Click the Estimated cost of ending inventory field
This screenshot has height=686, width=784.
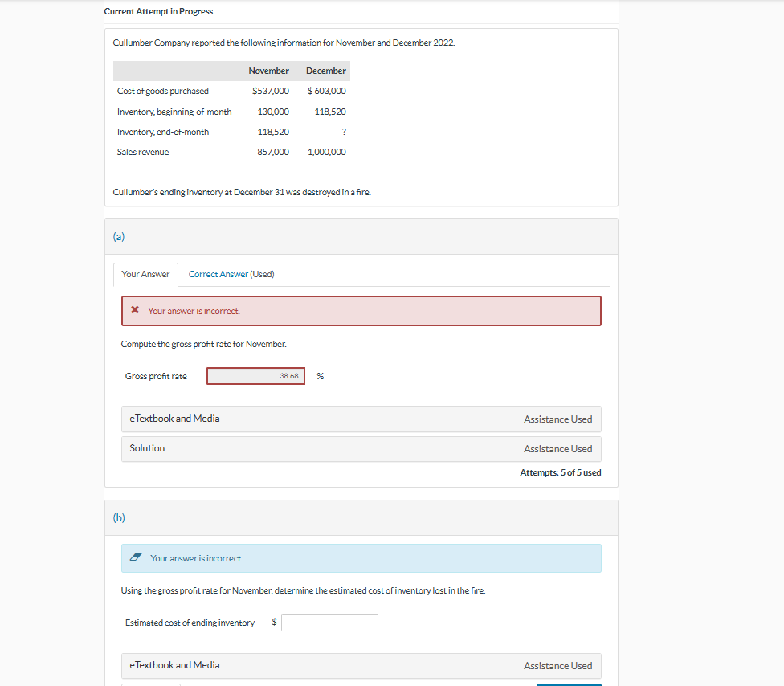pyautogui.click(x=329, y=622)
